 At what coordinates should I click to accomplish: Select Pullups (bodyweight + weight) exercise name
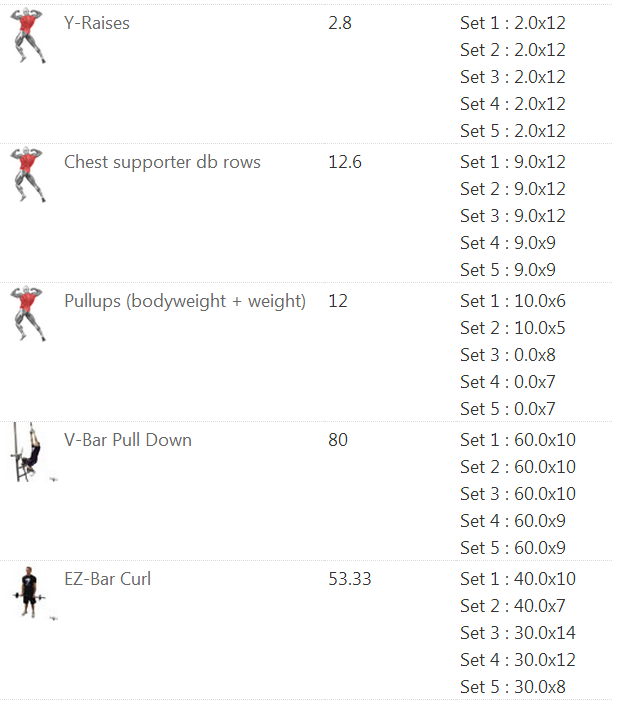pos(185,301)
